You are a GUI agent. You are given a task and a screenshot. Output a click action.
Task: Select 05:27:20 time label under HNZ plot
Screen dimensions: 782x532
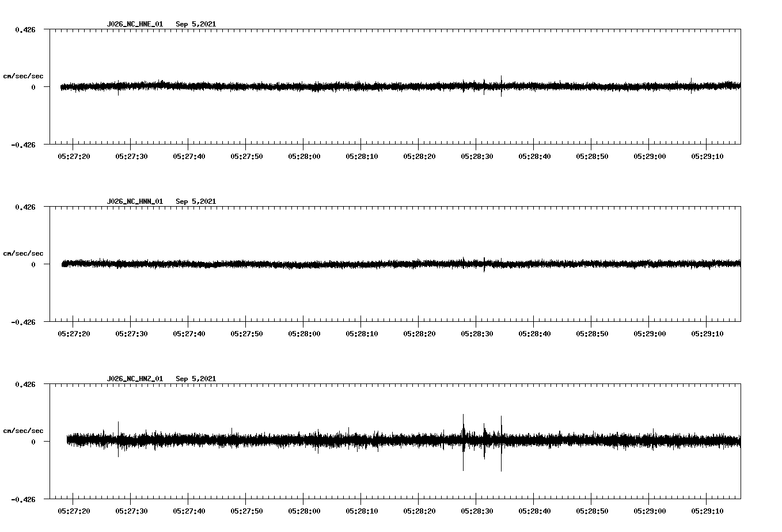pos(74,511)
